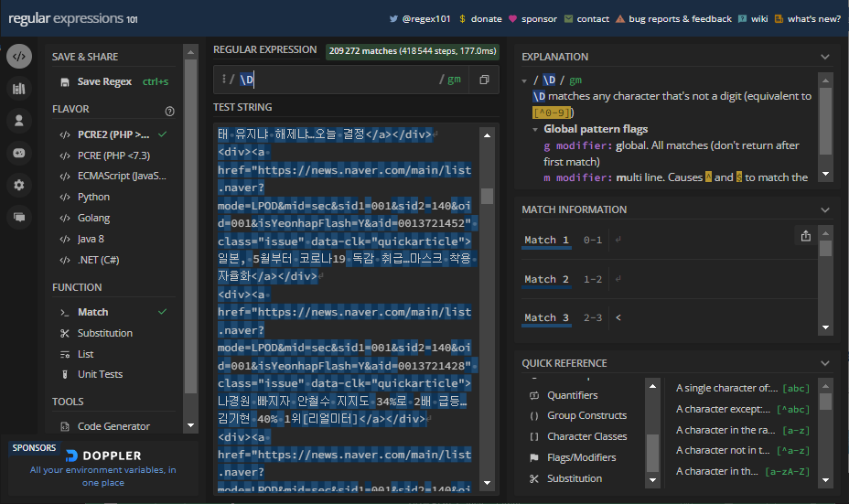
Task: Open the regex library sidebar icon
Action: (x=19, y=89)
